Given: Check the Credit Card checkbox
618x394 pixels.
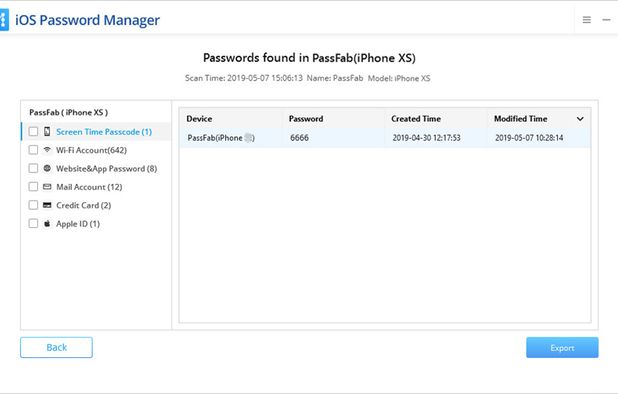Looking at the screenshot, I should (34, 205).
